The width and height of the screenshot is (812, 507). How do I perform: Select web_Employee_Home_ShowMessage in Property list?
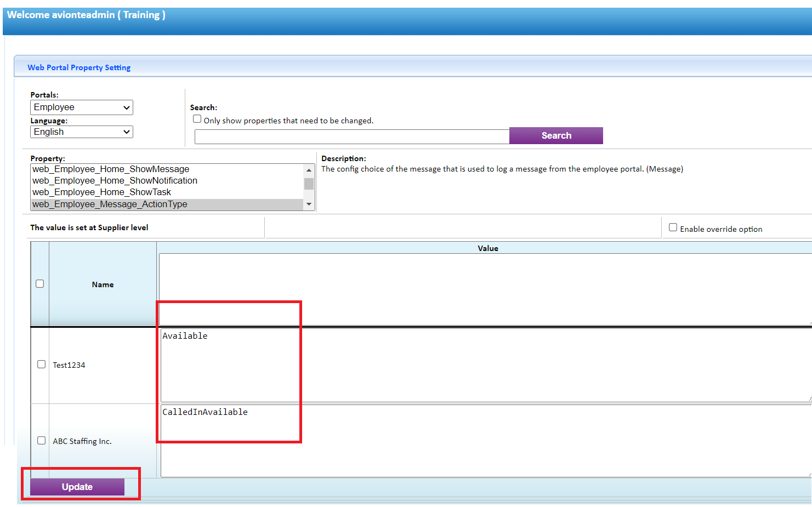[167, 169]
